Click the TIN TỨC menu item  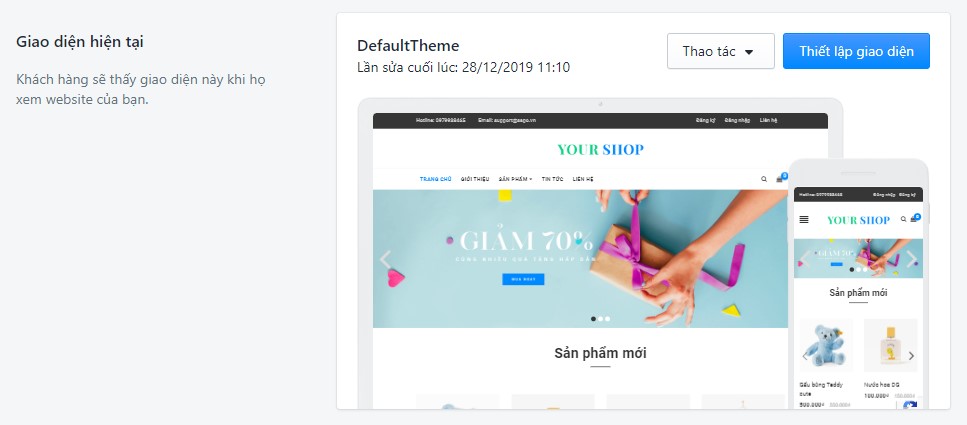(x=553, y=179)
